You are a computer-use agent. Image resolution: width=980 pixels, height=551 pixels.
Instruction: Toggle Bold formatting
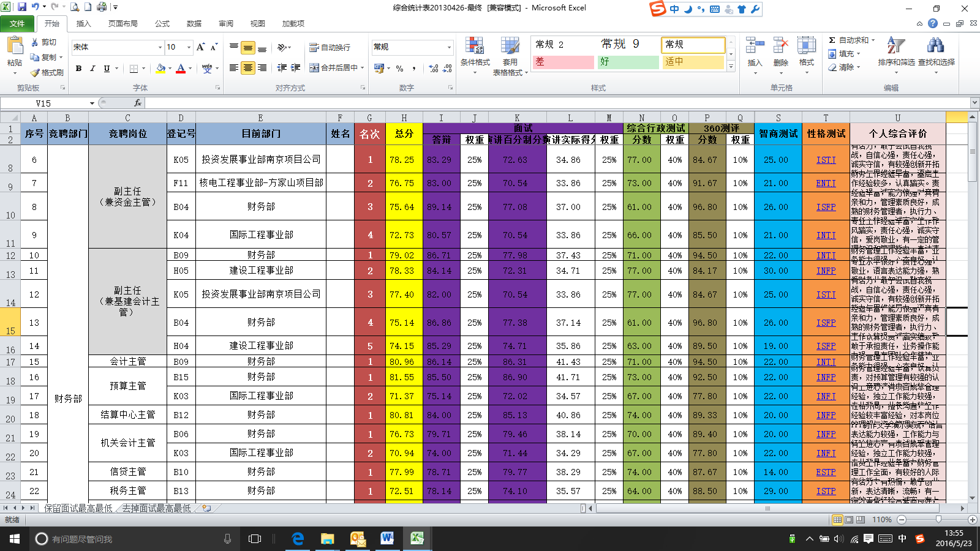[78, 69]
